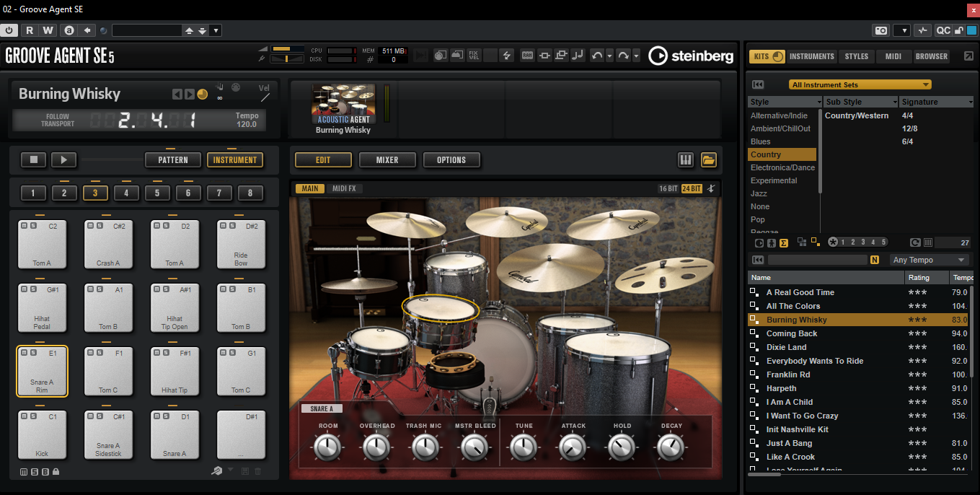Open the All Instrument Sets dropdown
The image size is (980, 495).
pos(860,84)
